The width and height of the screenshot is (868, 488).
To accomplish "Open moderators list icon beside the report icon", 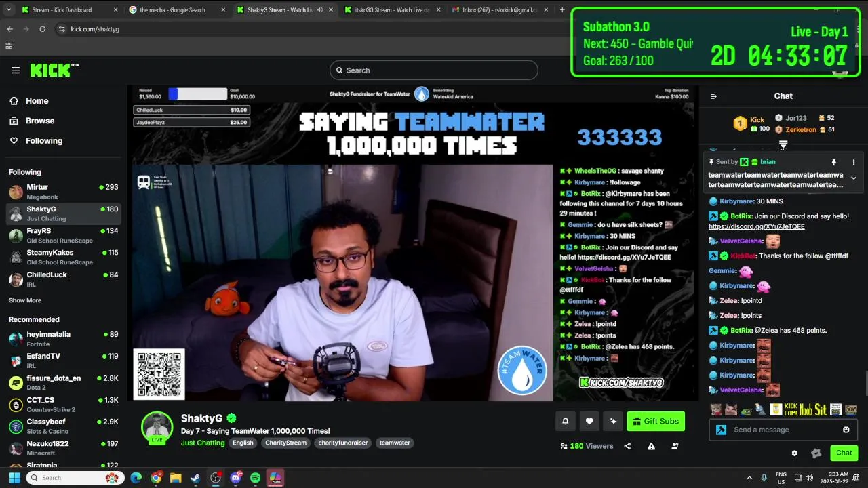I will [x=675, y=446].
